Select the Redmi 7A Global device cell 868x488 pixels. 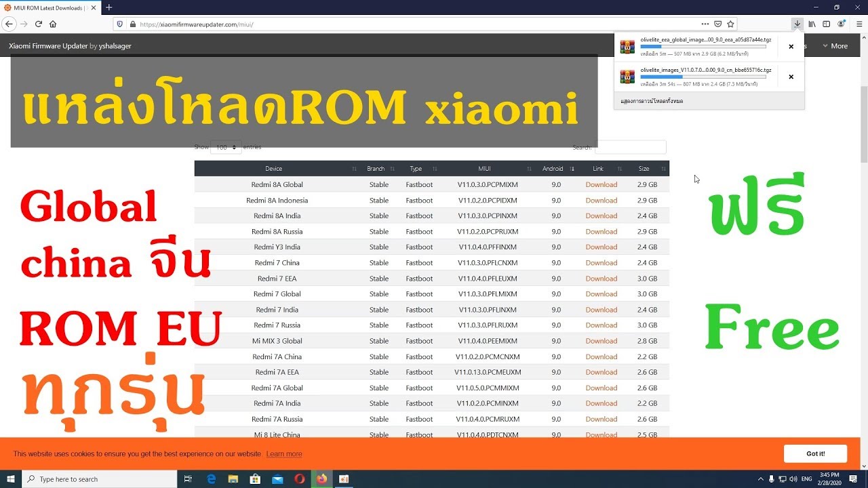[x=277, y=388]
